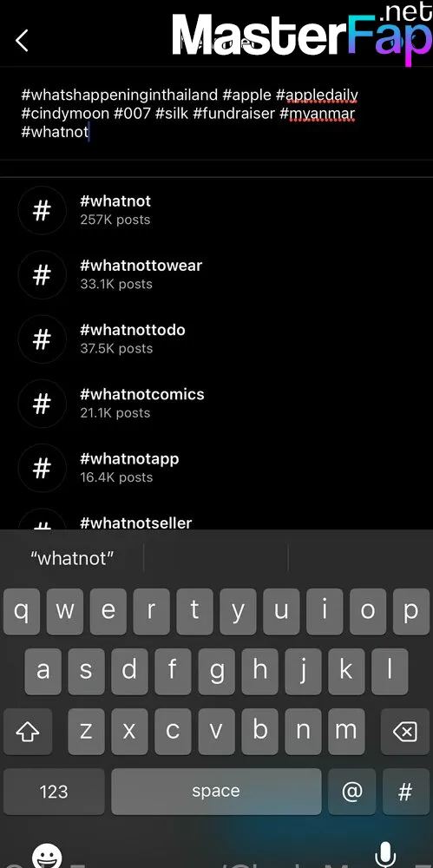Tap the hash icon beside #whatnotcomics
The image size is (433, 868).
click(x=42, y=404)
